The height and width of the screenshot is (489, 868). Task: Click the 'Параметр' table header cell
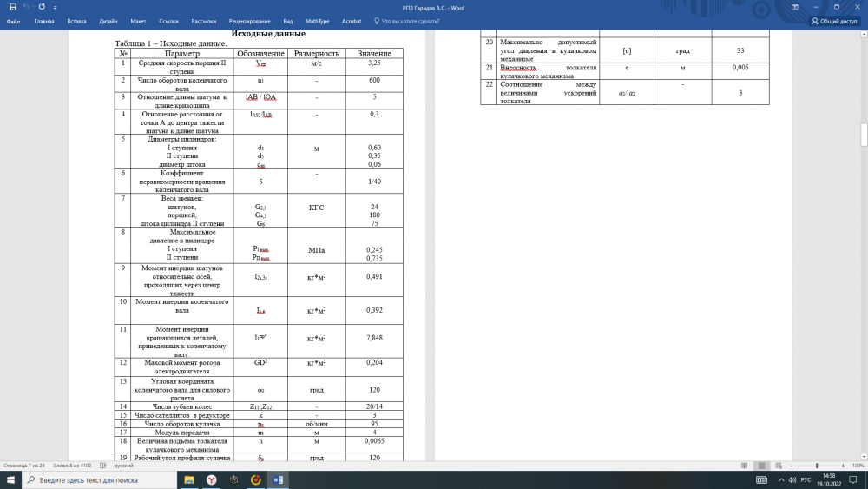pyautogui.click(x=182, y=54)
